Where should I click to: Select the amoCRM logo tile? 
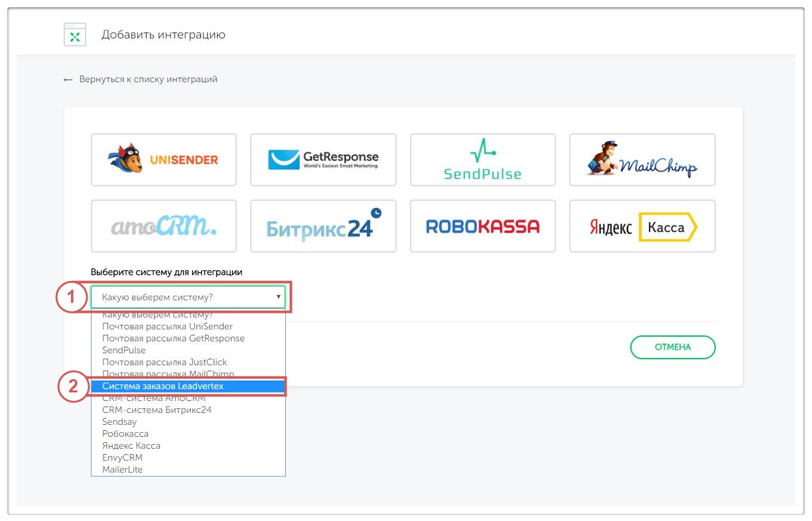click(164, 226)
